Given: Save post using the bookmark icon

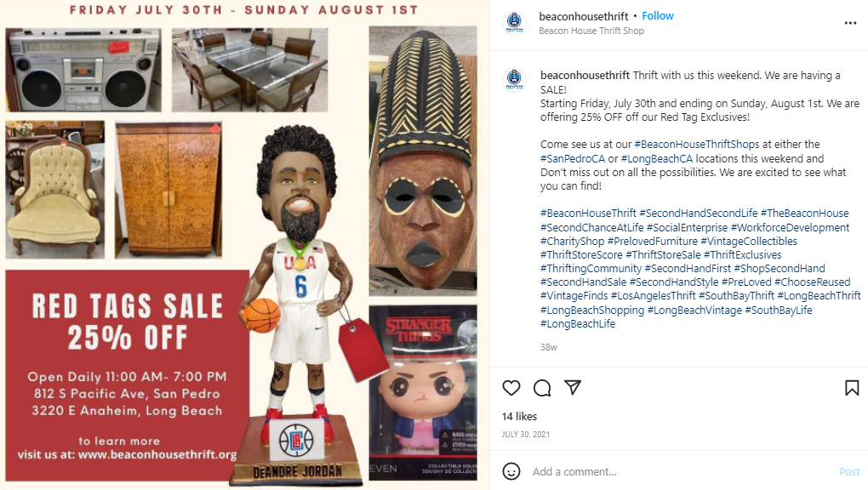Looking at the screenshot, I should pos(851,388).
